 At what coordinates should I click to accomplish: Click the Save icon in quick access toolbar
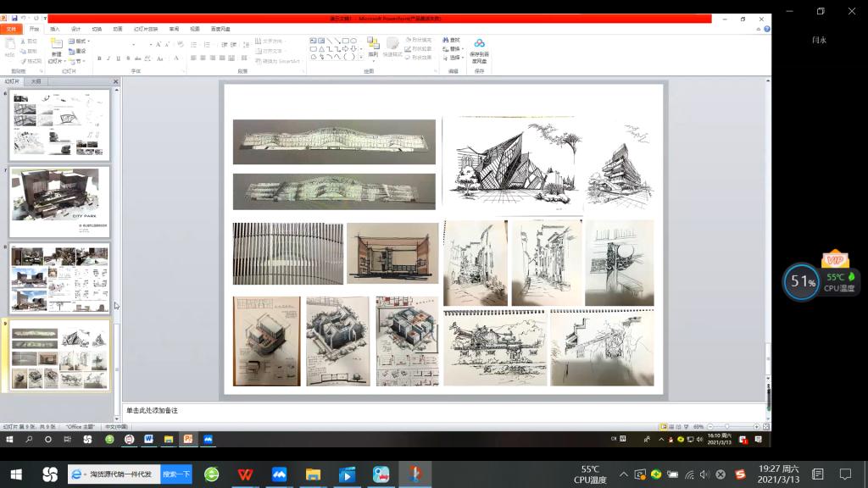coord(13,18)
